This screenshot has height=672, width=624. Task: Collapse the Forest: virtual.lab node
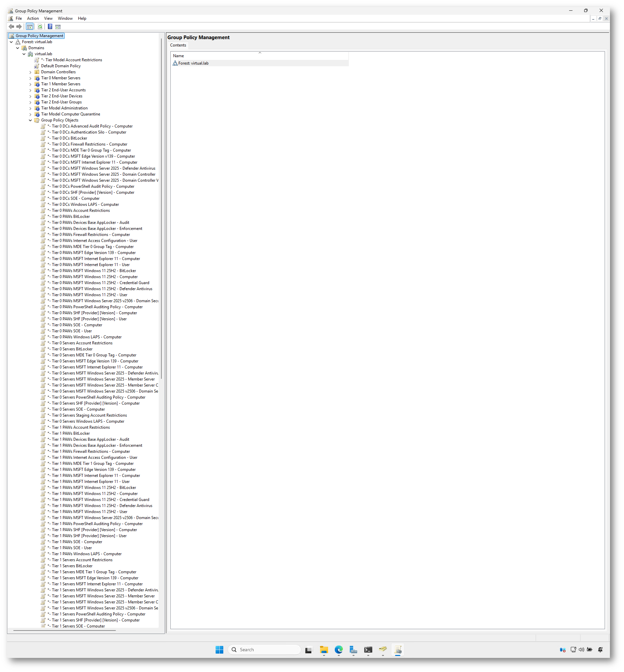tap(11, 42)
